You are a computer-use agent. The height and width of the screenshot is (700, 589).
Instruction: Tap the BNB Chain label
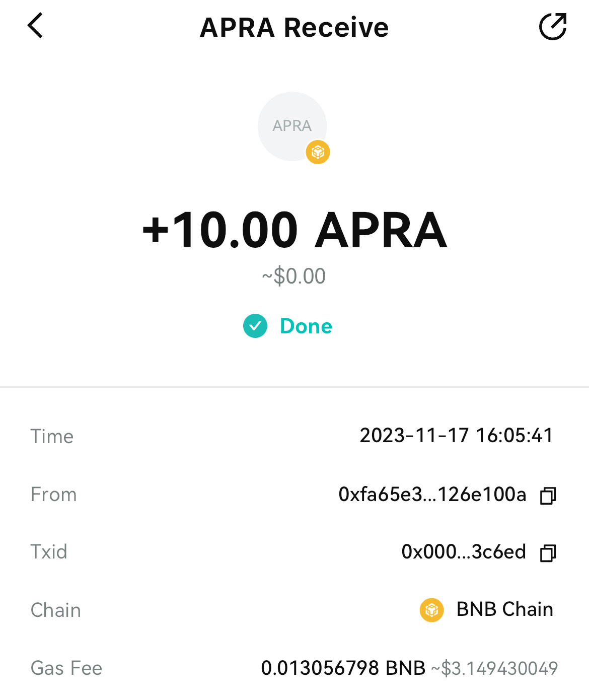click(x=504, y=609)
